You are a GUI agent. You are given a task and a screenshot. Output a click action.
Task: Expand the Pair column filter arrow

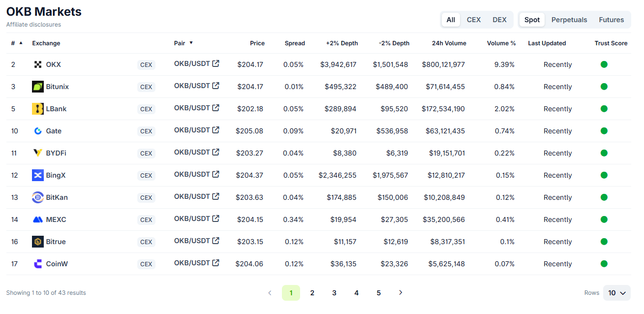(x=191, y=43)
